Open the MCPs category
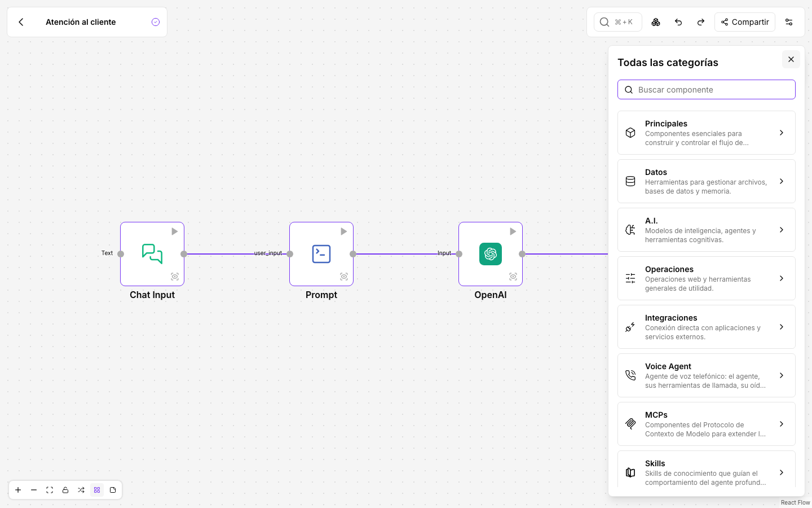 point(706,424)
